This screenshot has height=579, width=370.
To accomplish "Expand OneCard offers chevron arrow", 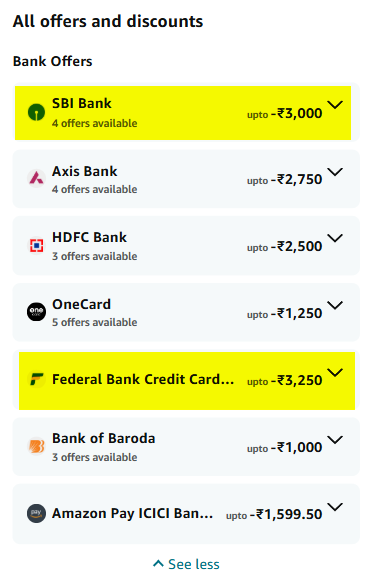I will 335,305.
